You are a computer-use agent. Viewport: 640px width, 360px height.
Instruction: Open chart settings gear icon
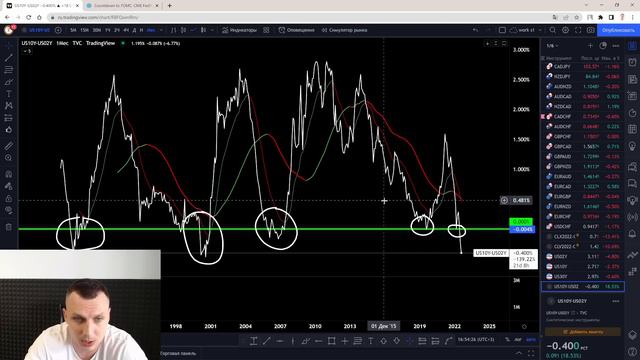[565, 30]
